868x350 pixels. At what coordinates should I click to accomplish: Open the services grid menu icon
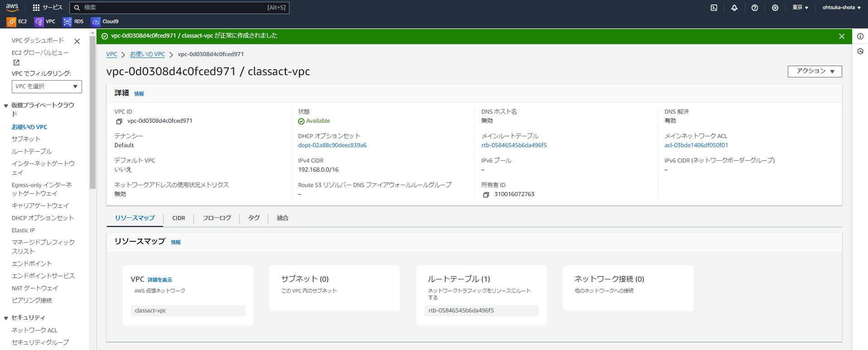pyautogui.click(x=36, y=8)
